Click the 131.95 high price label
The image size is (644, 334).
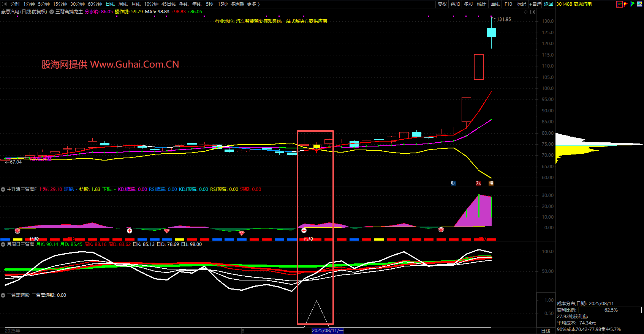point(504,19)
